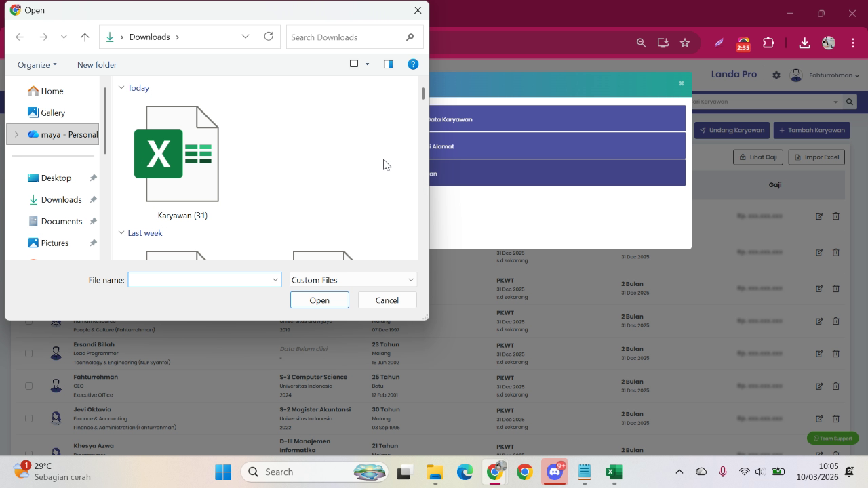Delete the Ersandi Billah employee row

835,353
